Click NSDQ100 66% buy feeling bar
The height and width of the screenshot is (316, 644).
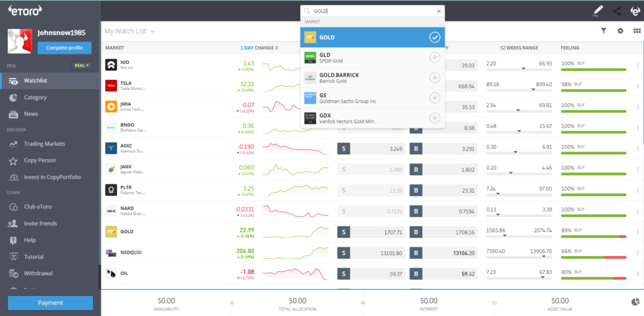[594, 257]
